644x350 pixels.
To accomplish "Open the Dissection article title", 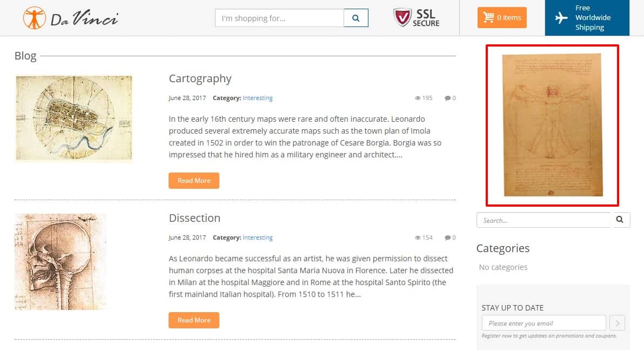I will tap(194, 218).
